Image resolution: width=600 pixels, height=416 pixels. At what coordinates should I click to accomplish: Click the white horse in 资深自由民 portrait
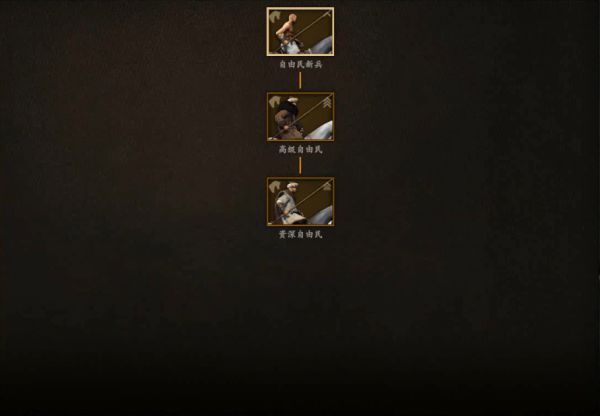pos(320,216)
